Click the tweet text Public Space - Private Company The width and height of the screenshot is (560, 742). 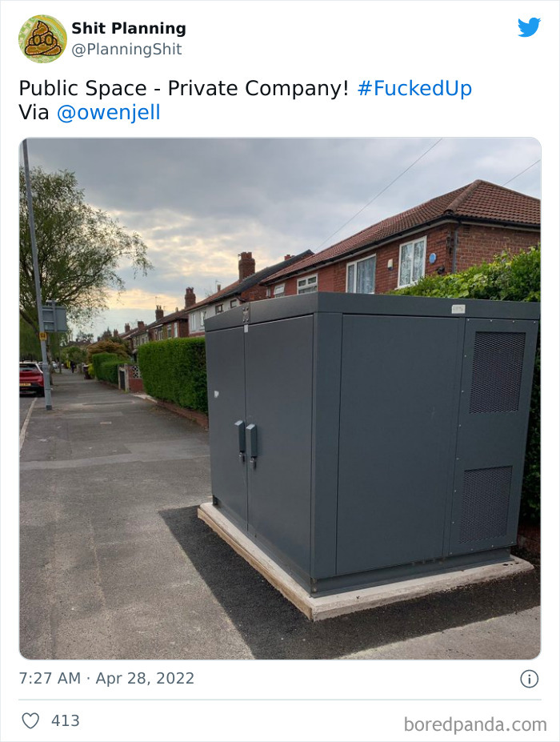tap(183, 89)
